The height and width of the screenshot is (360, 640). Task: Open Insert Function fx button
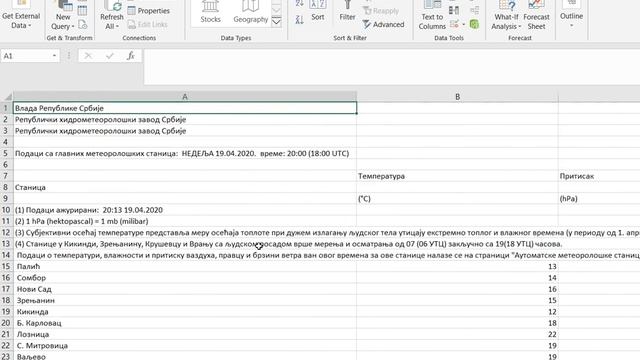click(131, 56)
